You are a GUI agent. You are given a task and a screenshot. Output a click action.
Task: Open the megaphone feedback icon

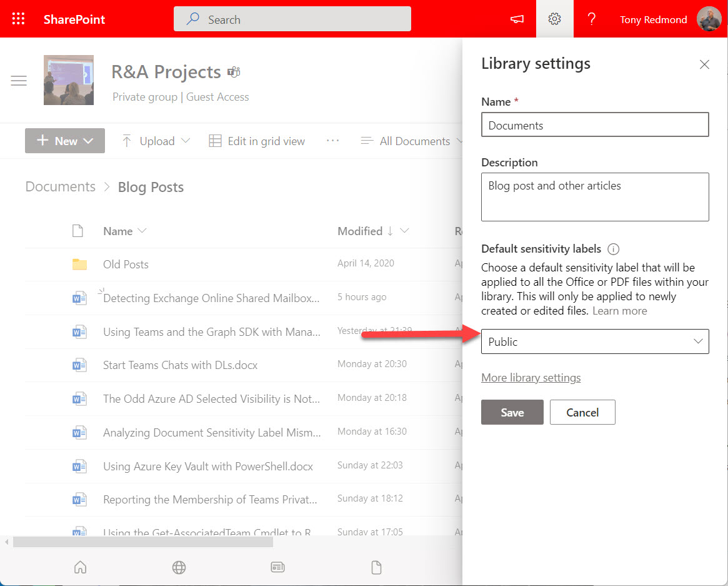(x=517, y=19)
